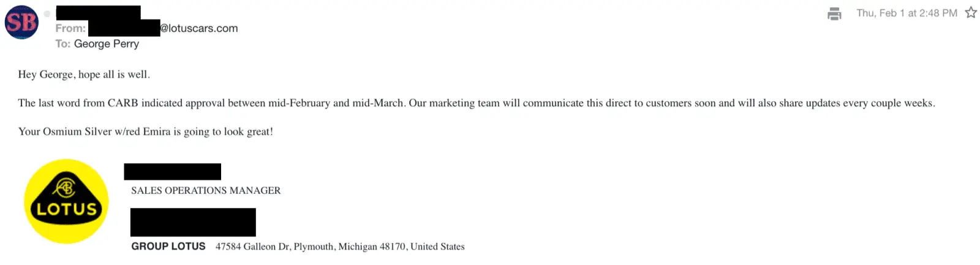The height and width of the screenshot is (265, 980).
Task: Click the 'Hey George' greeting line
Action: (x=84, y=74)
